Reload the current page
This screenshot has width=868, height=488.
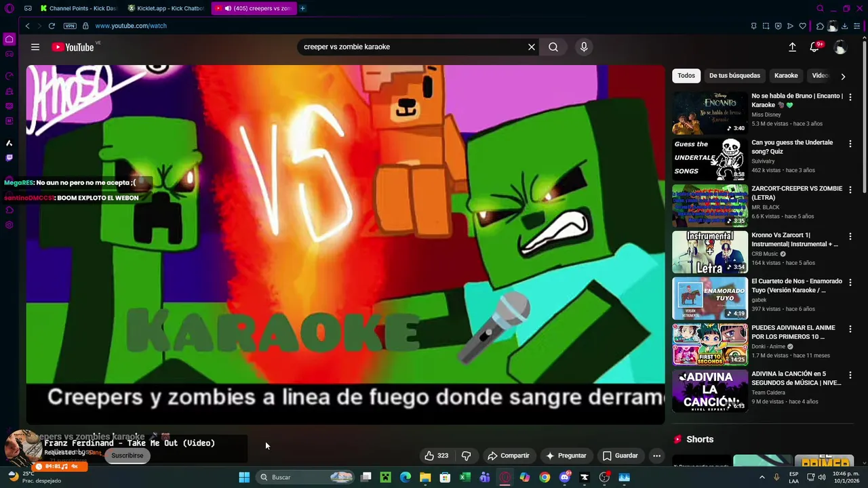click(52, 26)
